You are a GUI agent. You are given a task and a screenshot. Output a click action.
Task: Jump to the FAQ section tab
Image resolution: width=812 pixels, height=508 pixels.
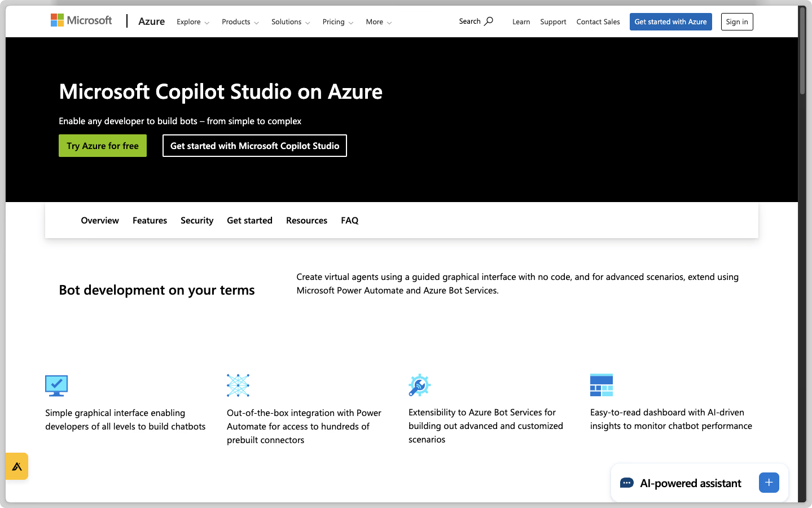coord(349,221)
